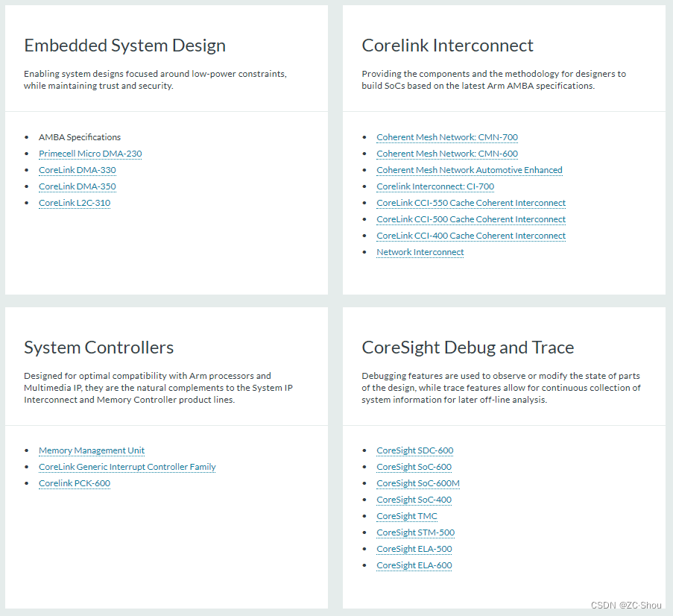Click the System Controllers heading
The width and height of the screenshot is (673, 616).
[x=98, y=348]
